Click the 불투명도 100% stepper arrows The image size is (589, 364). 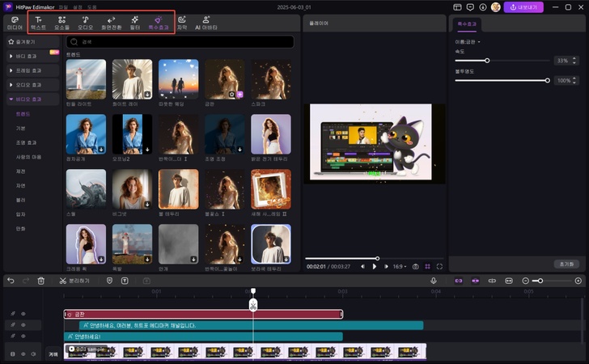[x=574, y=80]
